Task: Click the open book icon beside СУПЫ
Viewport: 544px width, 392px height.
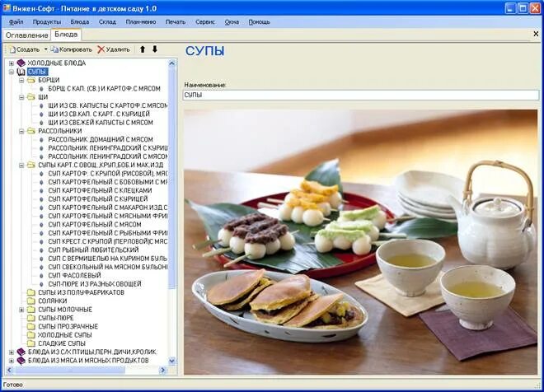Action: [x=21, y=72]
